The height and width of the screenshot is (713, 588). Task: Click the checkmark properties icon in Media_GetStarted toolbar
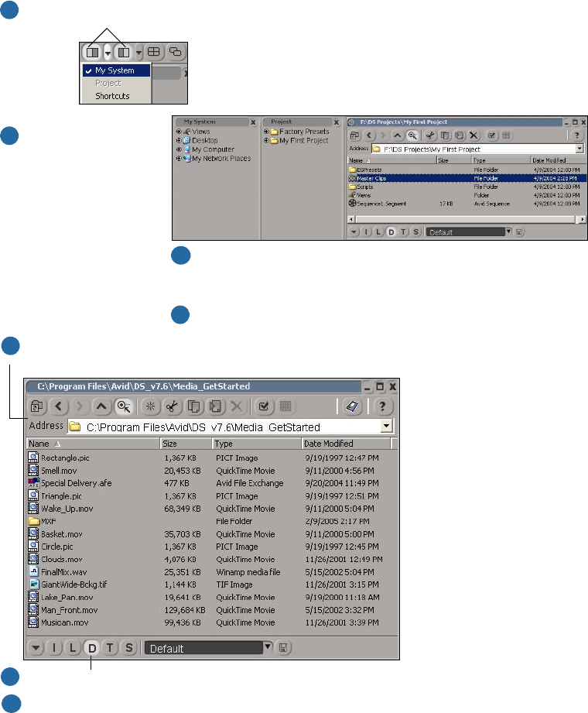coord(264,406)
